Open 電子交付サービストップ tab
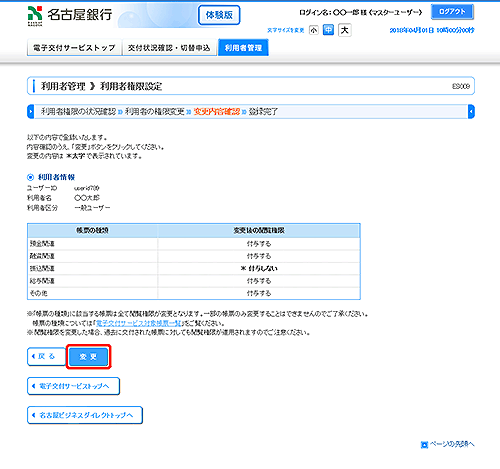500x469 pixels. point(74,48)
